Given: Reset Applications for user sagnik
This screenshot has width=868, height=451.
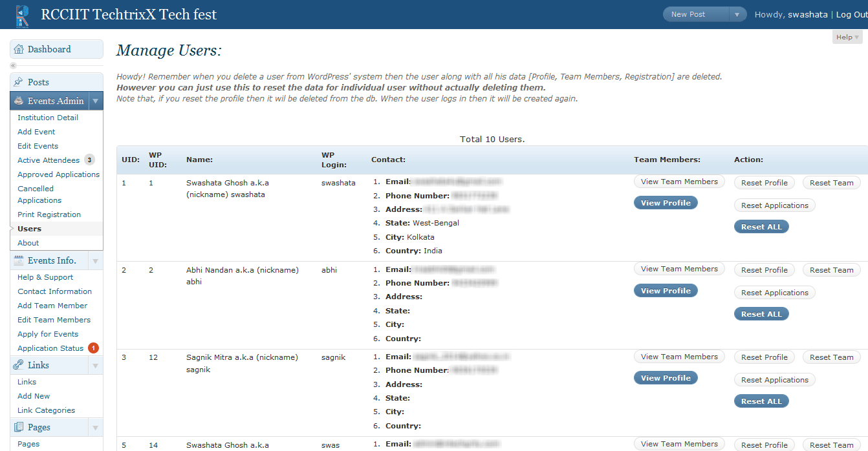Looking at the screenshot, I should [775, 380].
